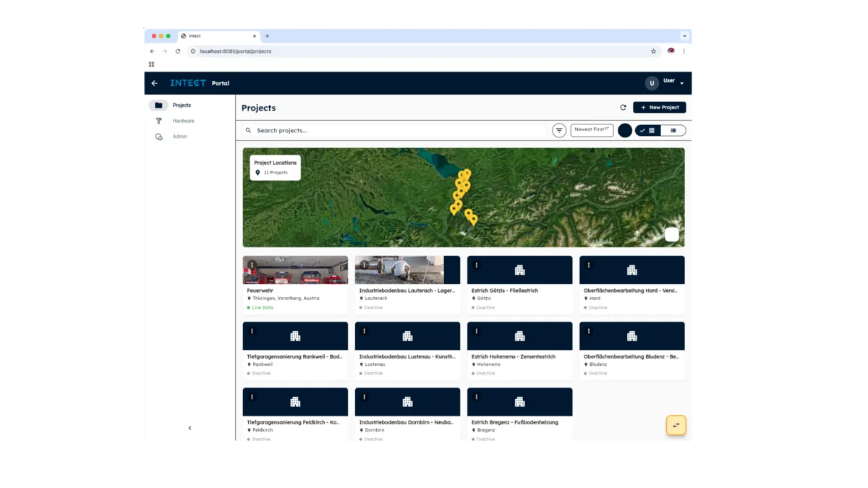Open the Hardware section in the sidebar
The image size is (868, 488).
pos(183,121)
